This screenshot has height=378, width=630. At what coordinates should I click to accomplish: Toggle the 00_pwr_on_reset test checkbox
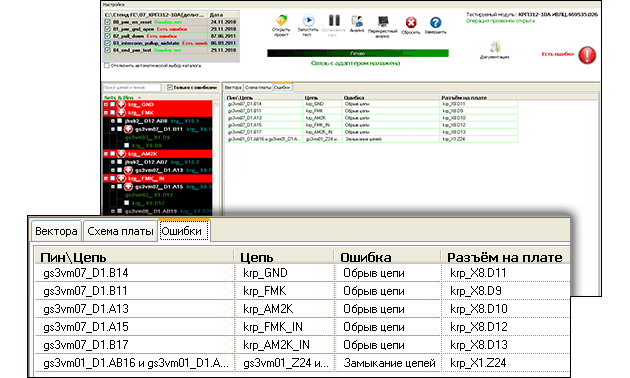[x=107, y=22]
